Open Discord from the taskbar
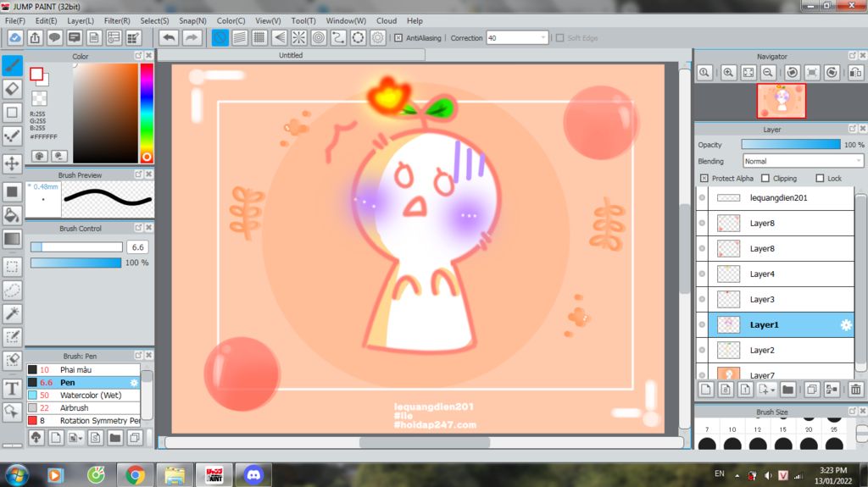868x487 pixels. click(x=253, y=475)
